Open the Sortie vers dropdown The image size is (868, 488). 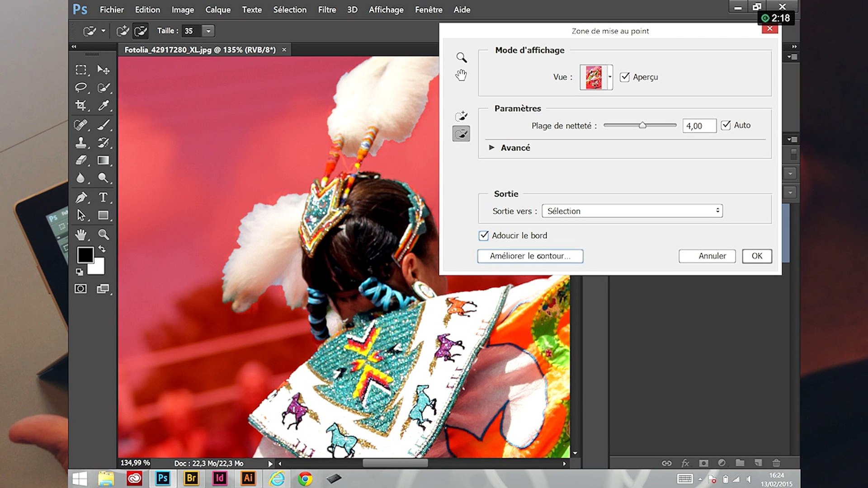pos(632,211)
